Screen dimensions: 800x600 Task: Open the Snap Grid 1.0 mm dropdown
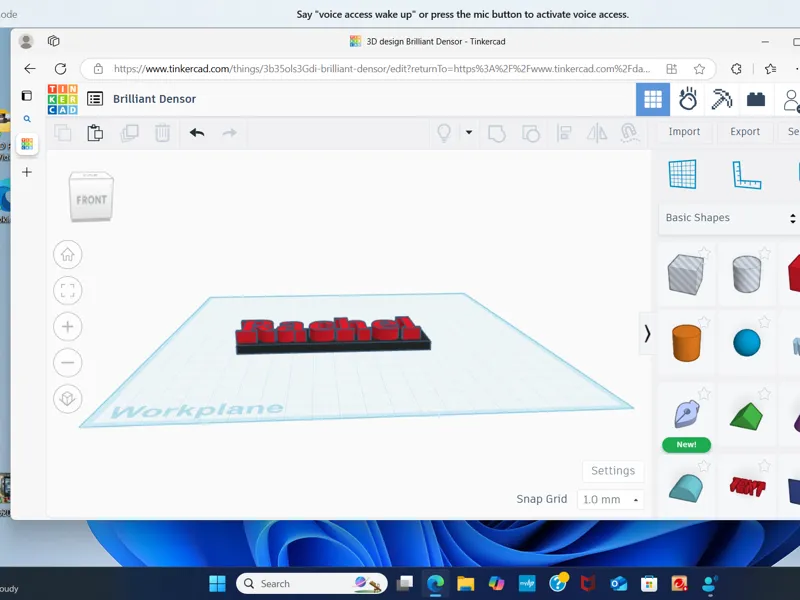tap(610, 499)
